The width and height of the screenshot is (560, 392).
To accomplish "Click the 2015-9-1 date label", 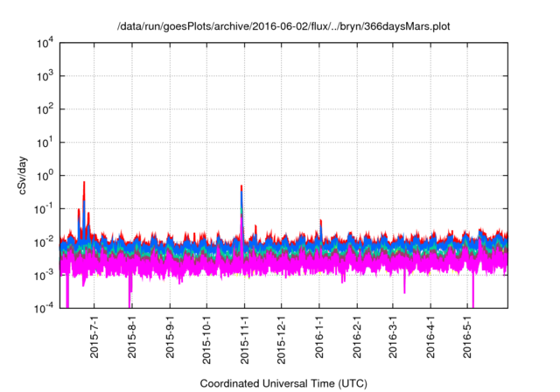I will pos(170,336).
